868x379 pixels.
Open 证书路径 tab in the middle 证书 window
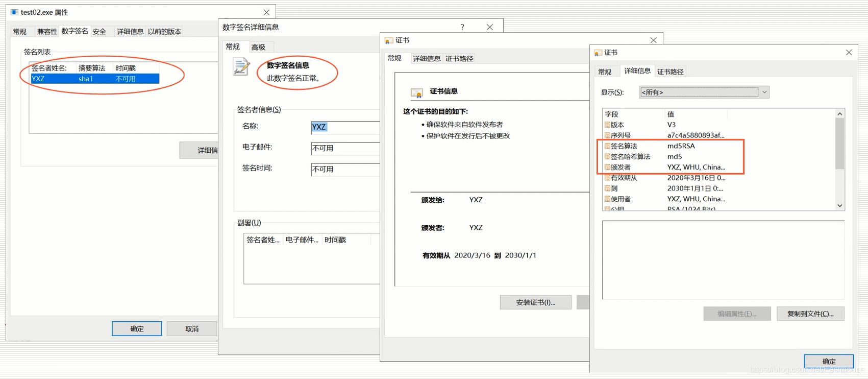[459, 59]
